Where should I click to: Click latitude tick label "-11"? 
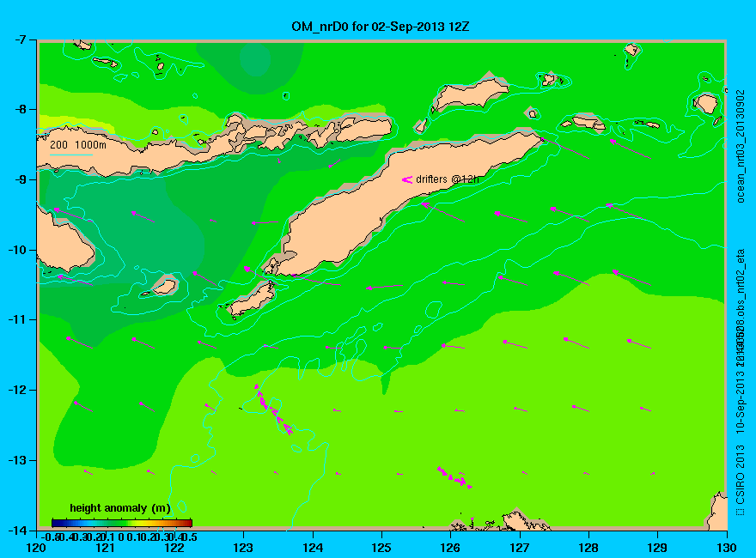[17, 320]
